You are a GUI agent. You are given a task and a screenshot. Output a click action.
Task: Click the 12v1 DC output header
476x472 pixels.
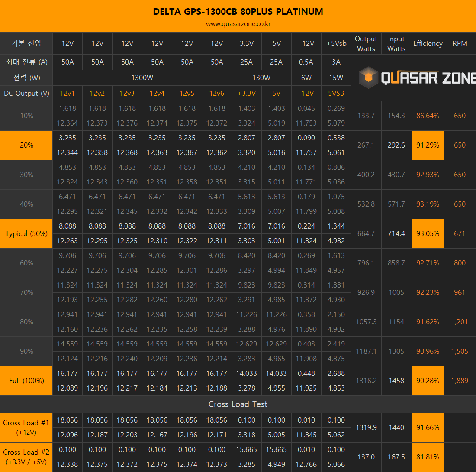pos(68,93)
